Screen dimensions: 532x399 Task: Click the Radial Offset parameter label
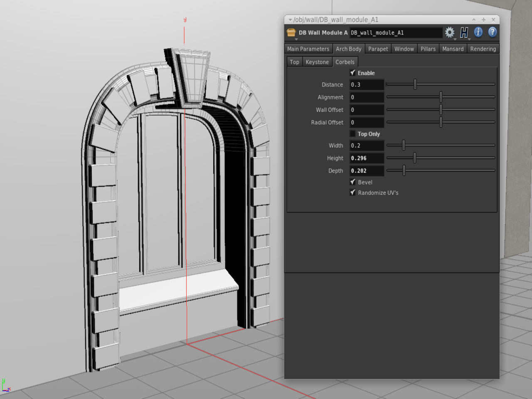coord(327,123)
